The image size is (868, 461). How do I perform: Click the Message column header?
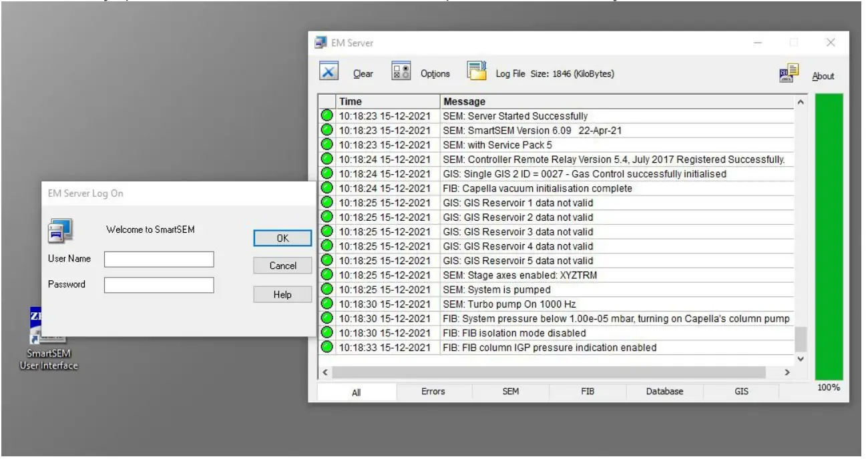click(618, 101)
